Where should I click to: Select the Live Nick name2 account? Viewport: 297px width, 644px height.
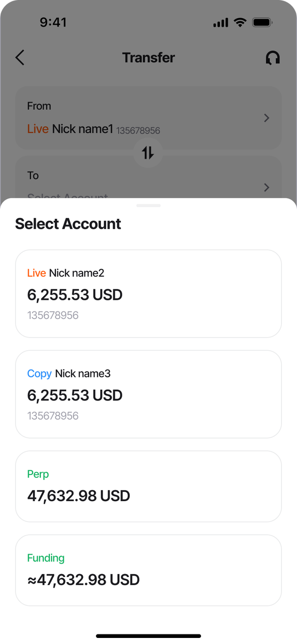click(x=148, y=294)
